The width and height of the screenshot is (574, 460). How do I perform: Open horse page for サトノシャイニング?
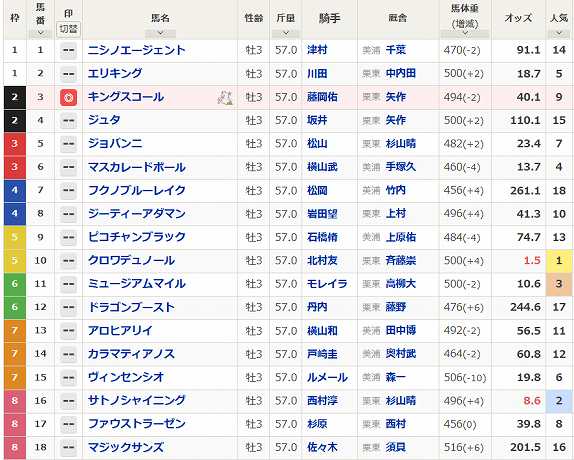pos(137,401)
